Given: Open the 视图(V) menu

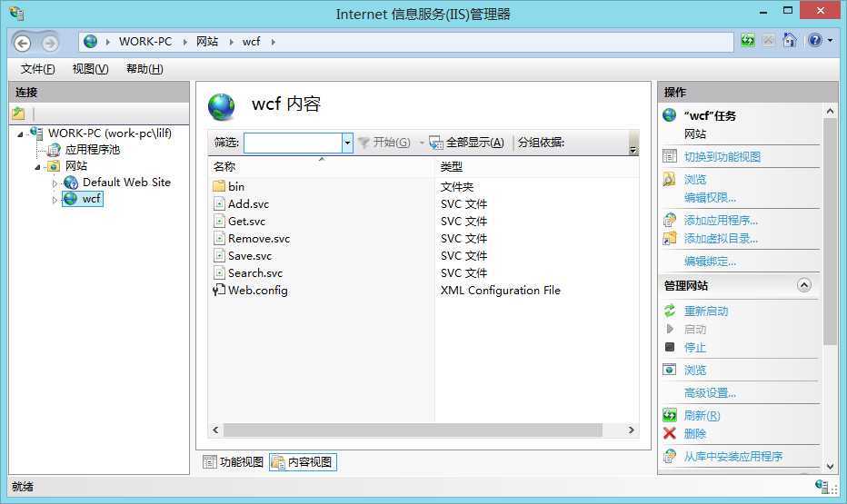Looking at the screenshot, I should coord(90,69).
